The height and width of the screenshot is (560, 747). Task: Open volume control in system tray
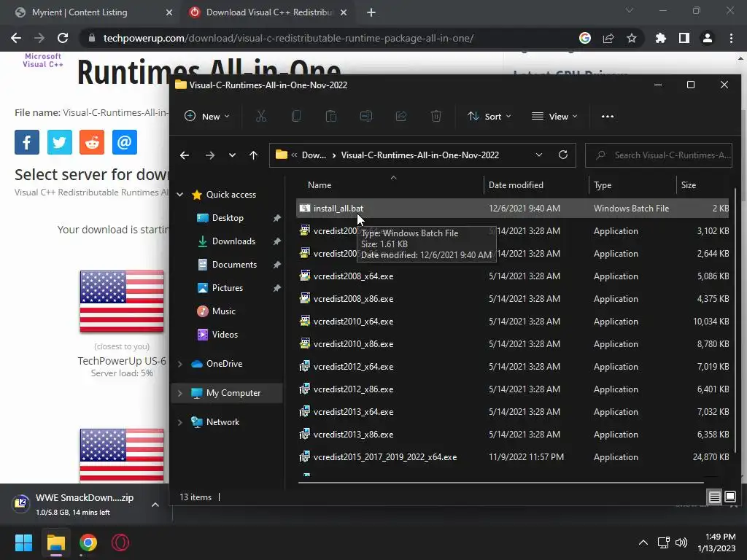[682, 542]
